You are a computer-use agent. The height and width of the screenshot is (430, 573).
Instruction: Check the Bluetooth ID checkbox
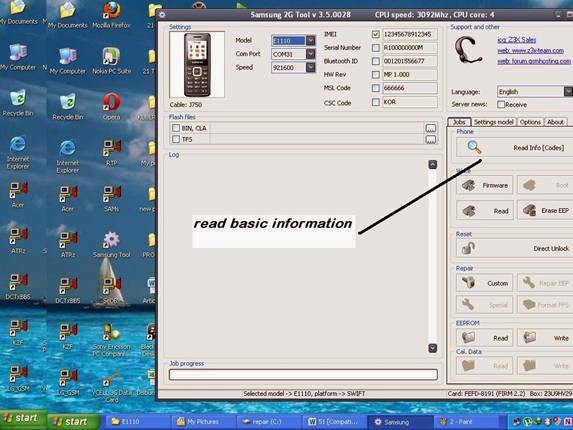tap(376, 61)
